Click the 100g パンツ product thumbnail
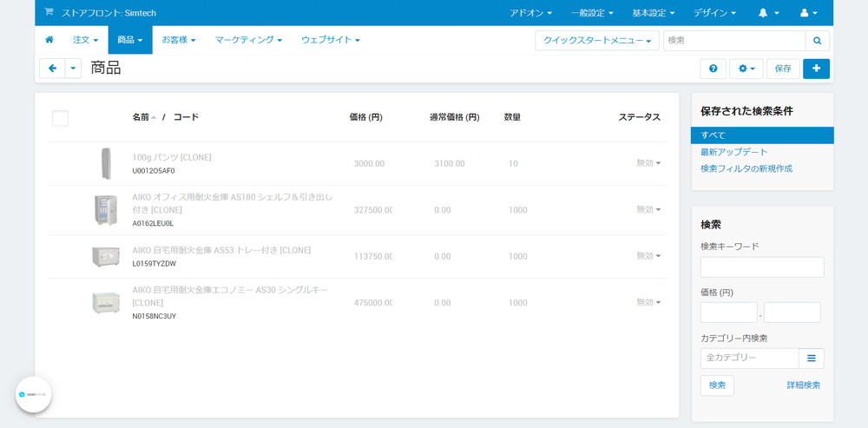Screen dimensions: 868x428 tap(106, 163)
